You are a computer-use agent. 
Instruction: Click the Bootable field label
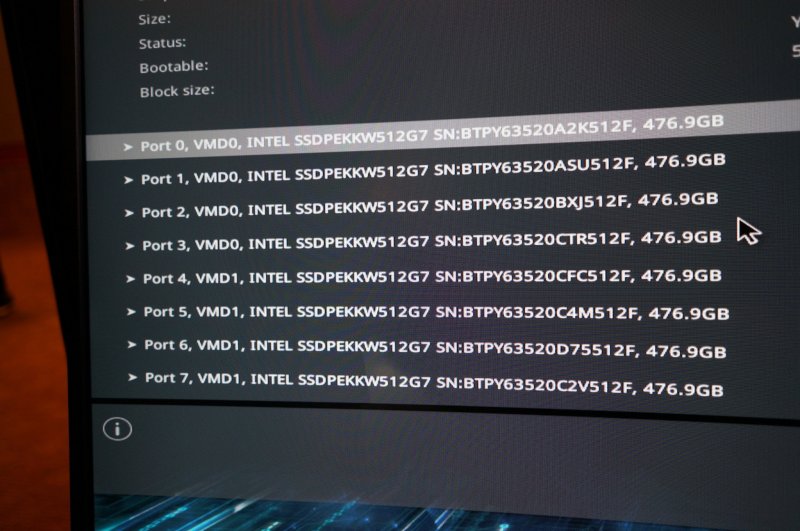pos(174,67)
